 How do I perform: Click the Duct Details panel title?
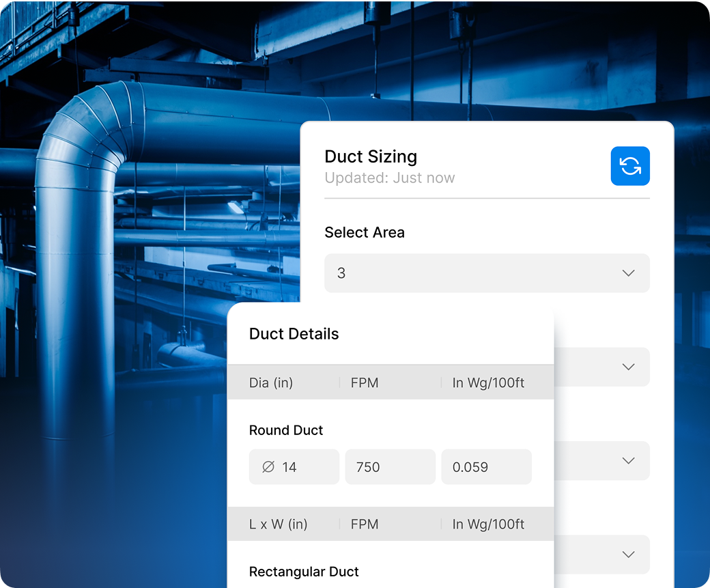[x=294, y=334]
